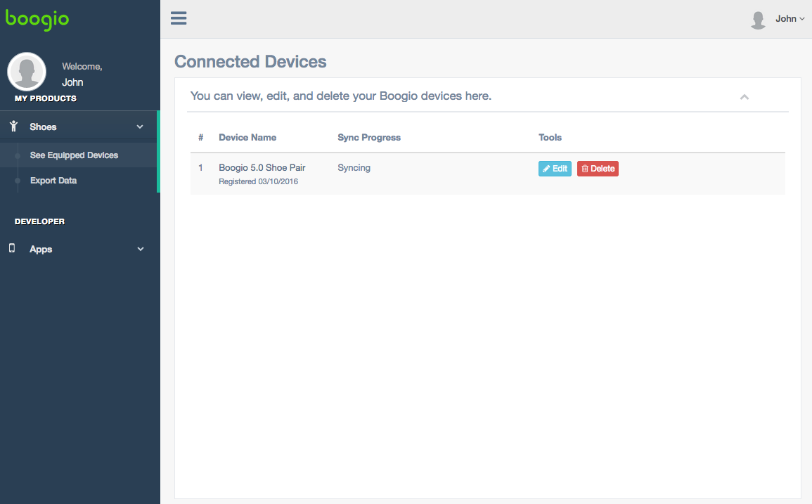This screenshot has height=504, width=812.
Task: Open Export Data page
Action: 53,180
